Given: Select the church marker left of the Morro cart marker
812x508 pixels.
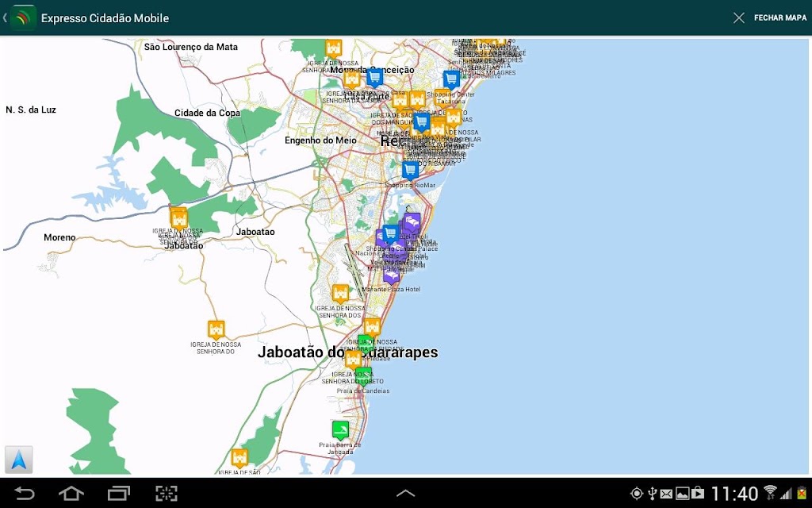Looking at the screenshot, I should (x=351, y=80).
